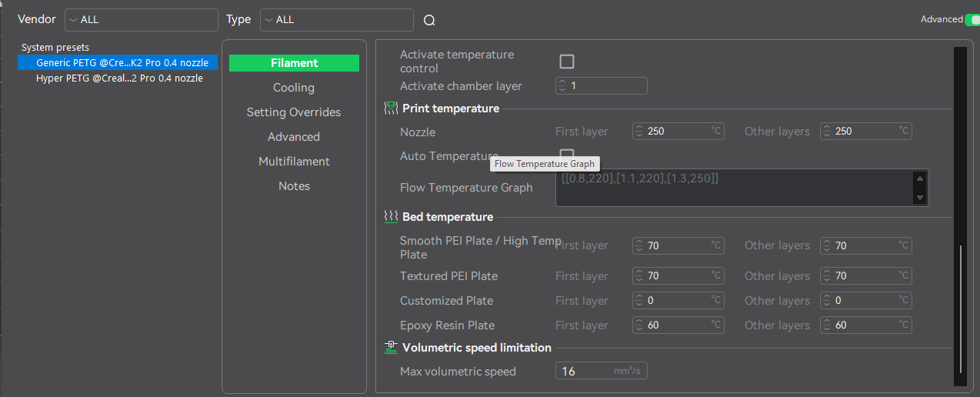Image resolution: width=980 pixels, height=397 pixels.
Task: Click the settings panel vertical scrollbar
Action: (x=959, y=308)
